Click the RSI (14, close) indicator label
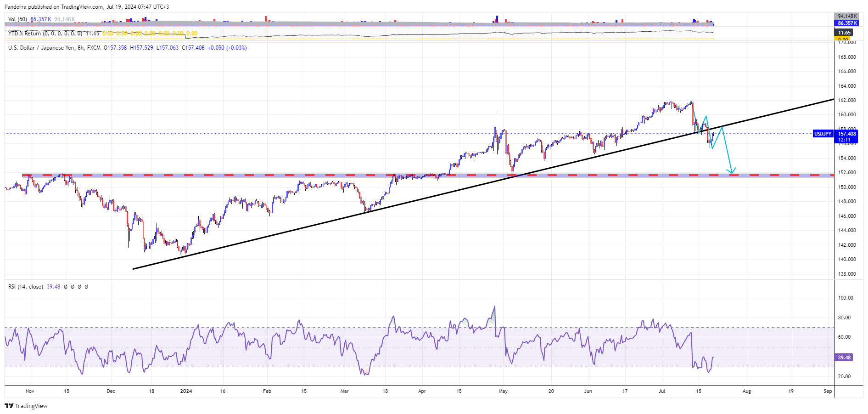Viewport: 868px width, 414px height. 26,287
